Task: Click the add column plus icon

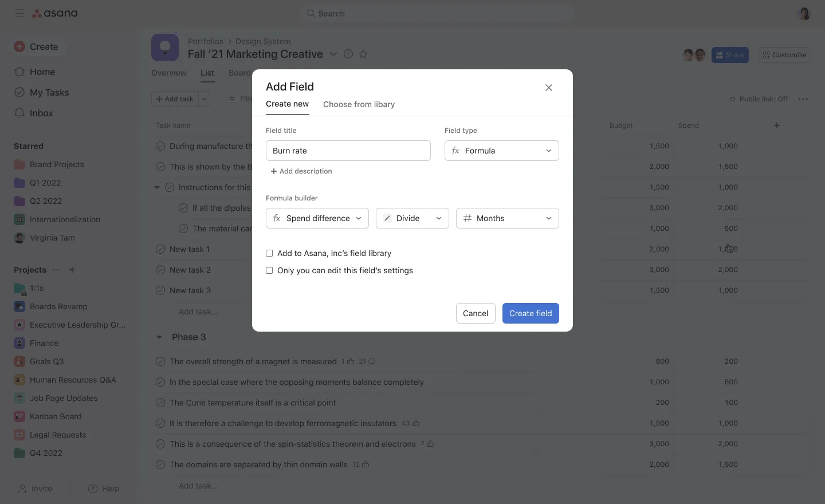Action: 777,125
